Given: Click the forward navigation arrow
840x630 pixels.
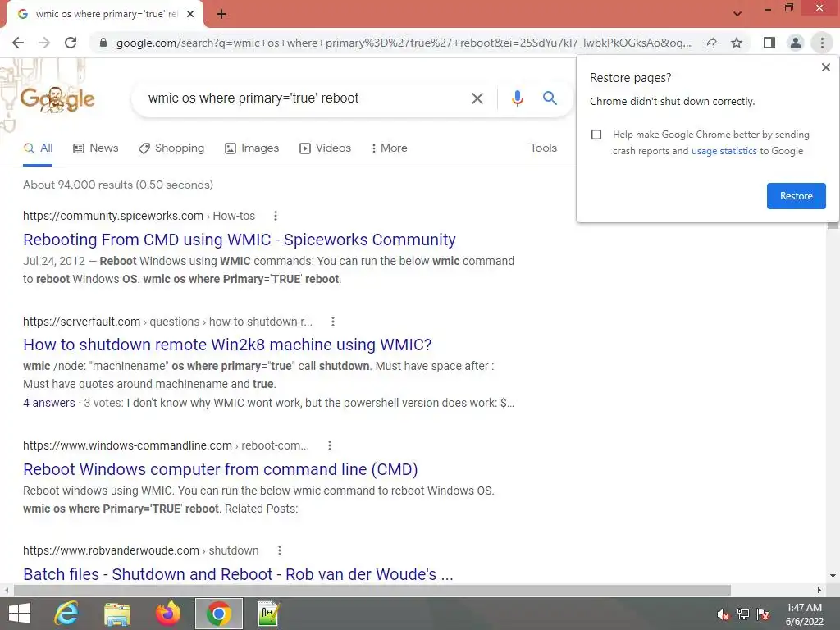Looking at the screenshot, I should pyautogui.click(x=44, y=43).
